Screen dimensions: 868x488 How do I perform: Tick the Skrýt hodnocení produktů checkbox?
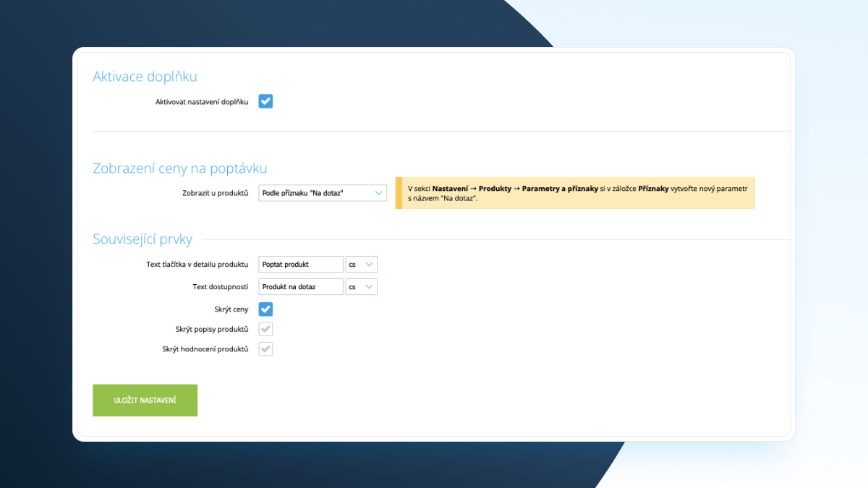265,349
